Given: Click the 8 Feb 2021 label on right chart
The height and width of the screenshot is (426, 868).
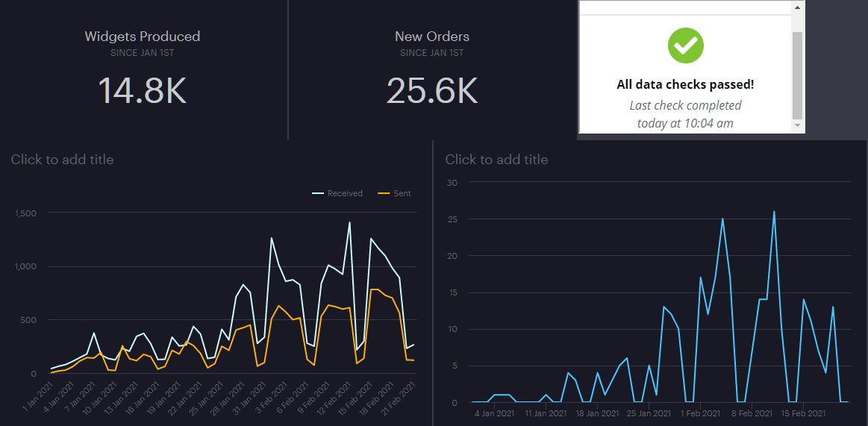Looking at the screenshot, I should click(x=751, y=413).
